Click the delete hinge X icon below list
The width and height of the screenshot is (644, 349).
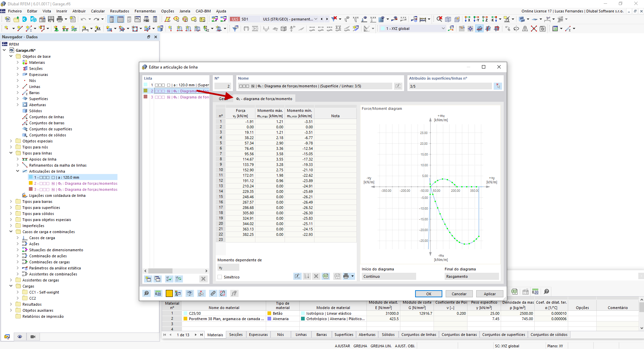pos(203,279)
